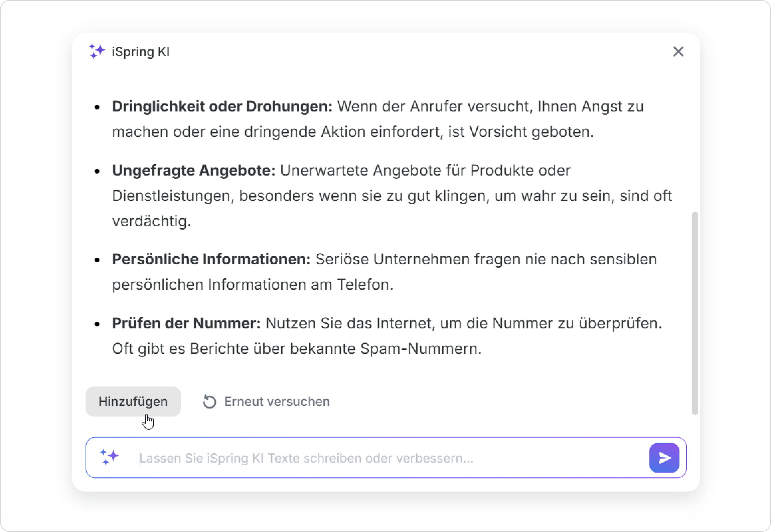Click the 'iSpring KI' title text
Screen dimensions: 771x532
tap(141, 52)
